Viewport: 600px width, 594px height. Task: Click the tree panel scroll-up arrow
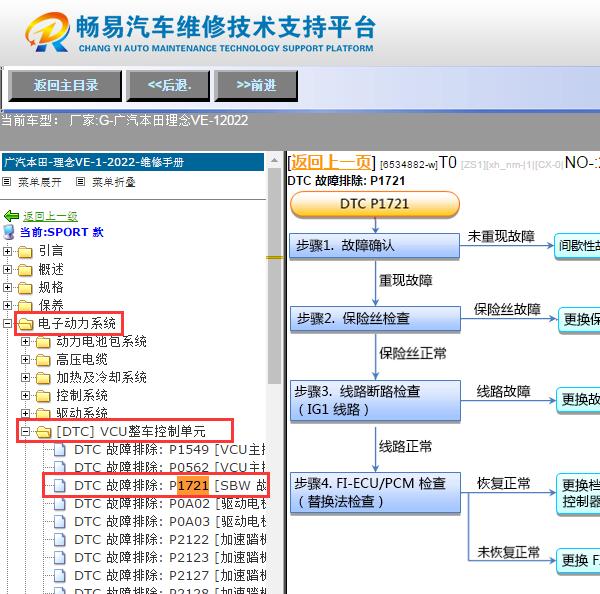pos(274,160)
